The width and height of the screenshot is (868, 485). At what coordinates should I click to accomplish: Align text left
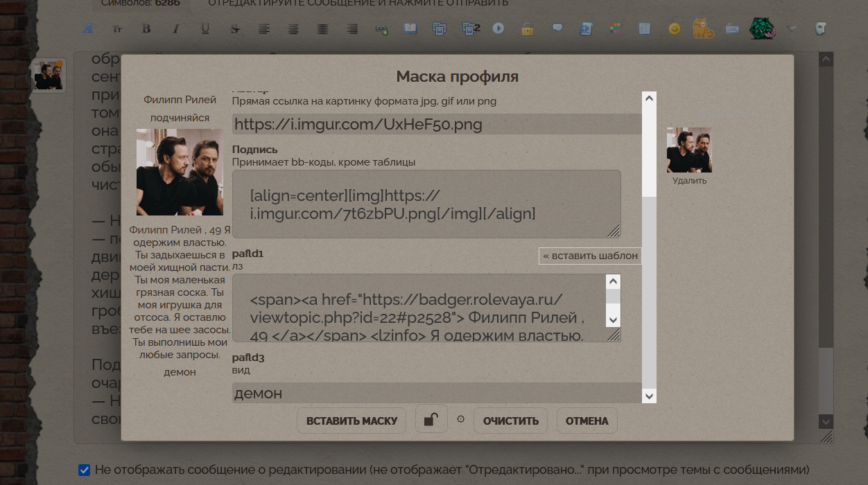pyautogui.click(x=264, y=29)
